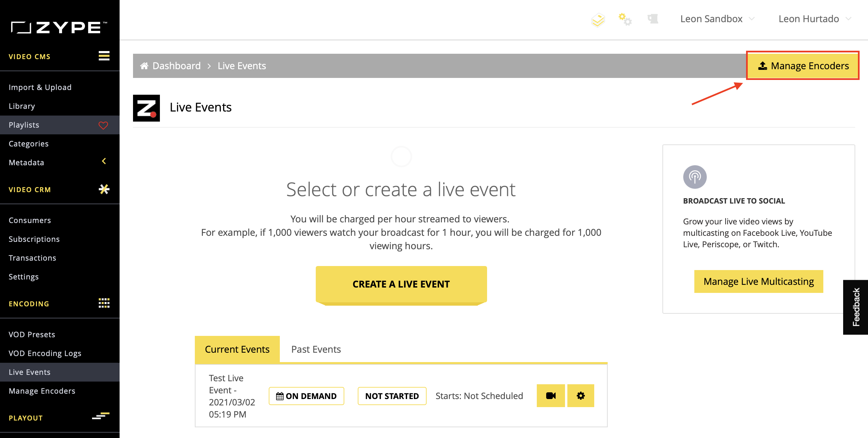Click the ZYPE logo in sidebar
The height and width of the screenshot is (438, 868).
pos(59,27)
